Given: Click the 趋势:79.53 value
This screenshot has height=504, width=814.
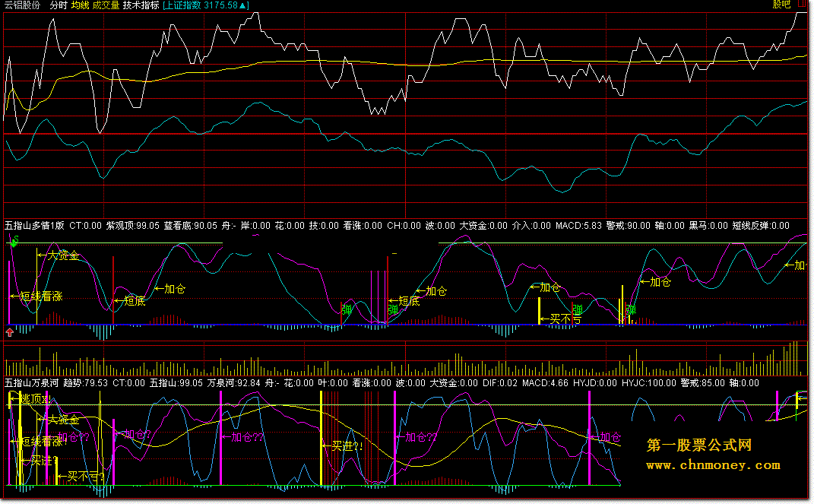Looking at the screenshot, I should point(85,383).
